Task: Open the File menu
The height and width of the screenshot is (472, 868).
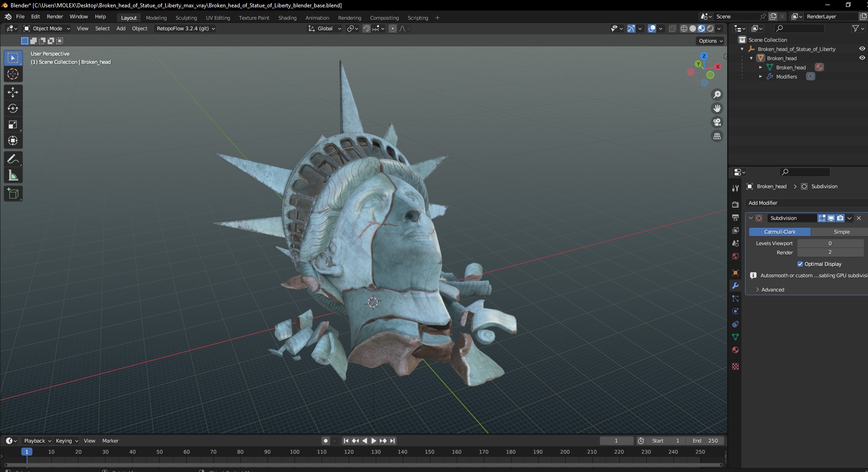Action: [20, 17]
